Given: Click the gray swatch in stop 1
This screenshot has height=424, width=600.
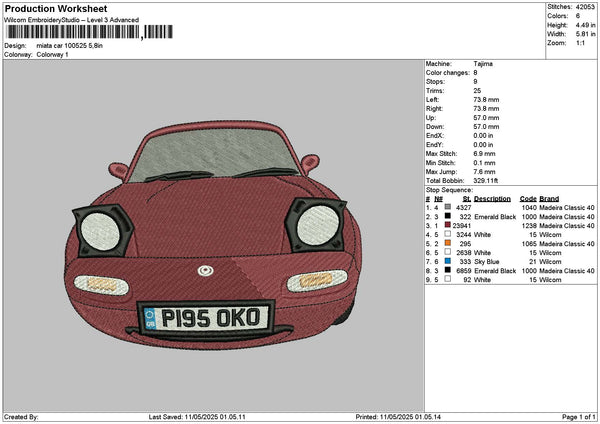Looking at the screenshot, I should (446, 206).
